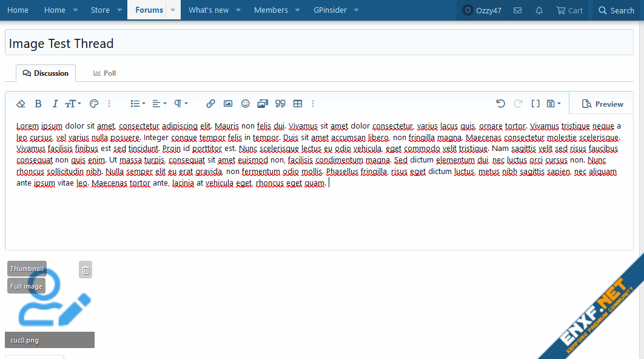Viewport: 644px width, 359px height.
Task: Click the undo icon
Action: [x=500, y=104]
